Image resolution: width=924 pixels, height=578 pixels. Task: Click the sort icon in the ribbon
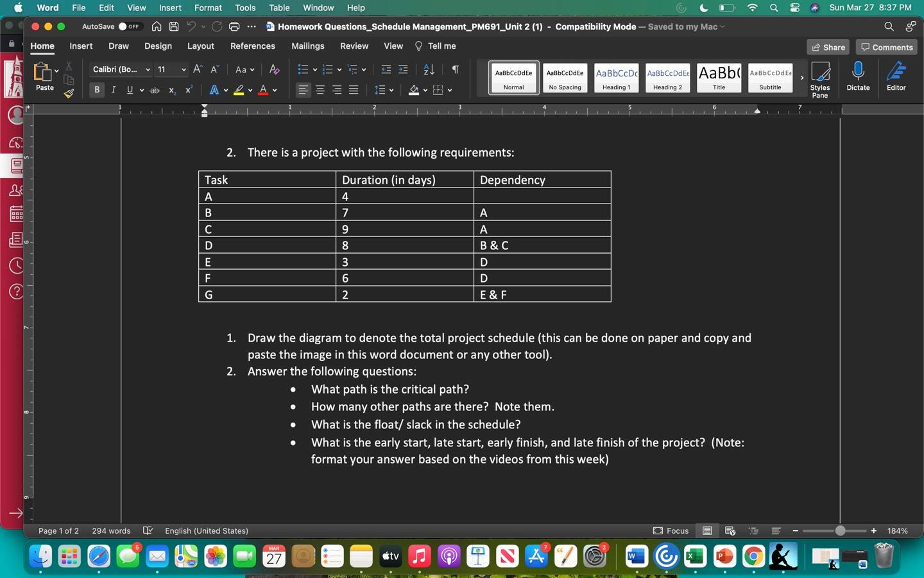427,69
